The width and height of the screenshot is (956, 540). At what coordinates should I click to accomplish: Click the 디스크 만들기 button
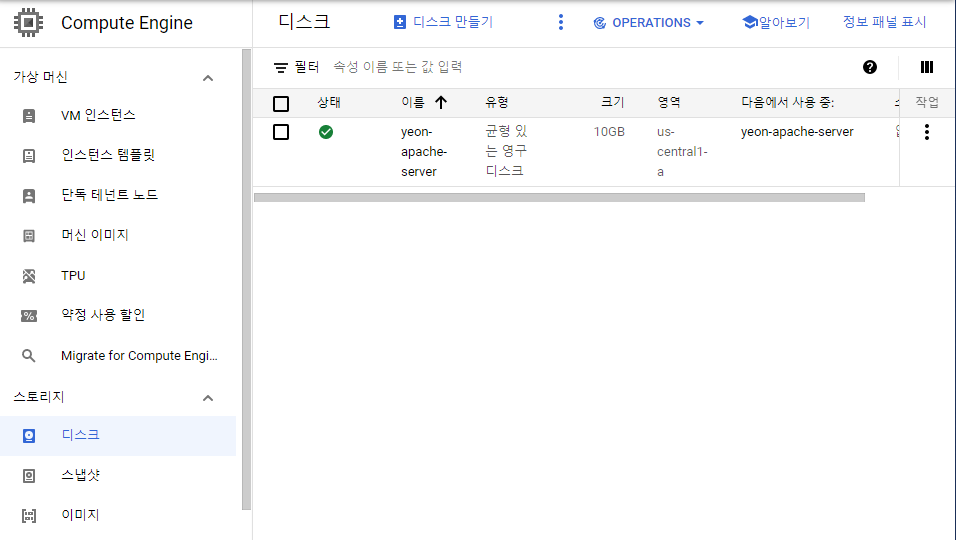(x=443, y=23)
